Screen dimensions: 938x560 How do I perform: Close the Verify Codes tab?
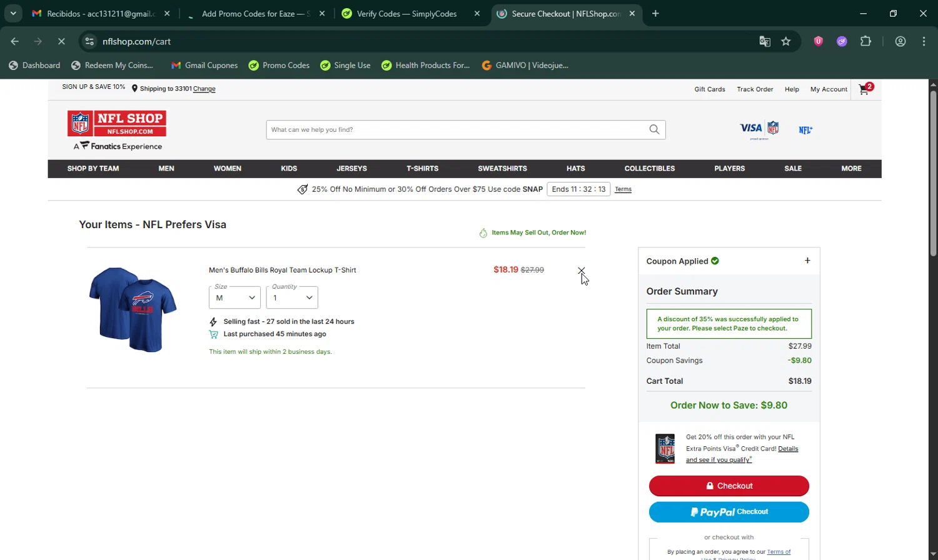click(x=477, y=13)
